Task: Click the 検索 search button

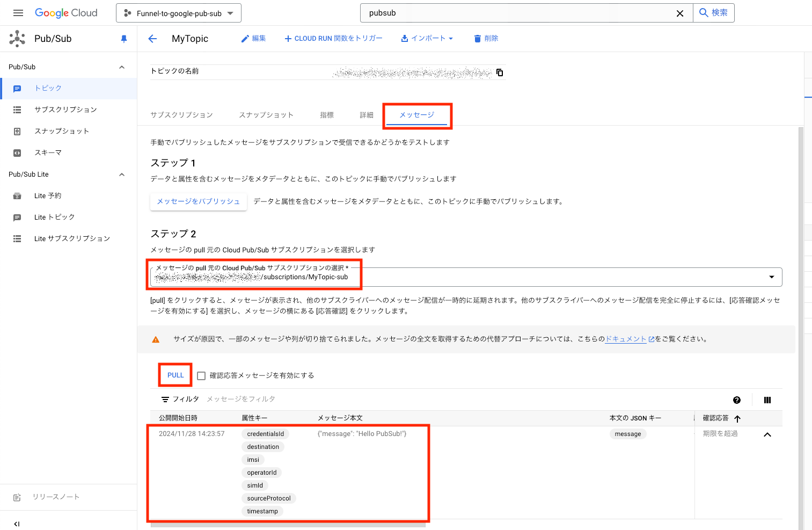Action: coord(714,13)
